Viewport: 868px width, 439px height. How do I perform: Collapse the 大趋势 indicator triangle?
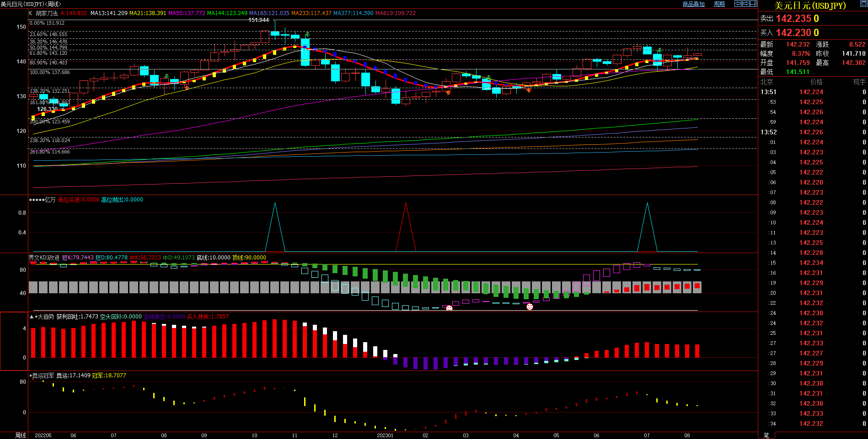(x=32, y=317)
